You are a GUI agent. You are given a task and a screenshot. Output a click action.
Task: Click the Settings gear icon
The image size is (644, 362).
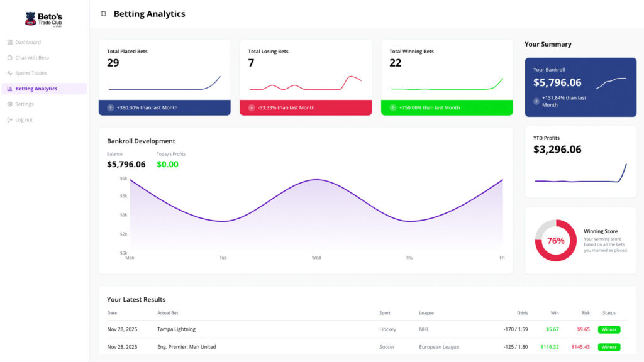click(x=9, y=104)
